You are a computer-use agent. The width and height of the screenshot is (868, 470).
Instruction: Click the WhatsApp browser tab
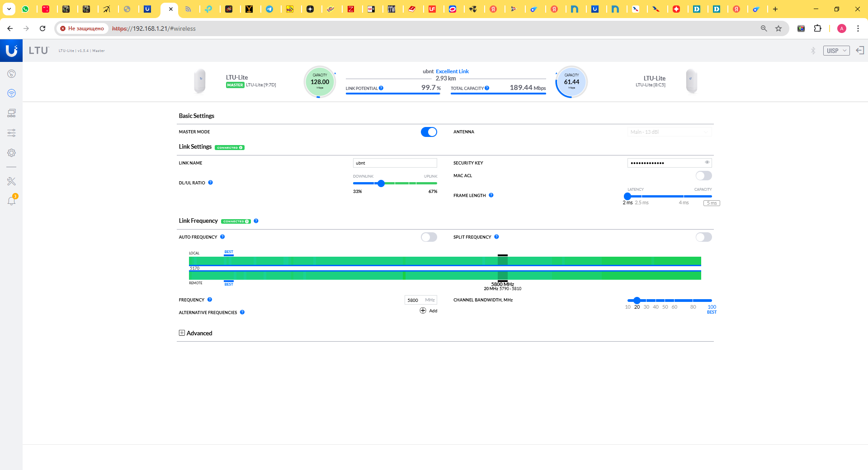tap(25, 9)
